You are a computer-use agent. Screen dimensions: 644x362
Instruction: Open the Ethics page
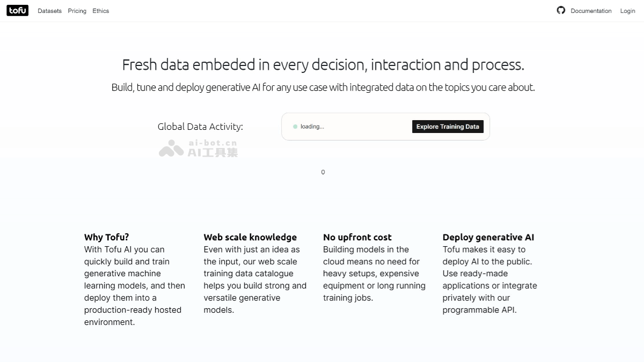coord(100,11)
